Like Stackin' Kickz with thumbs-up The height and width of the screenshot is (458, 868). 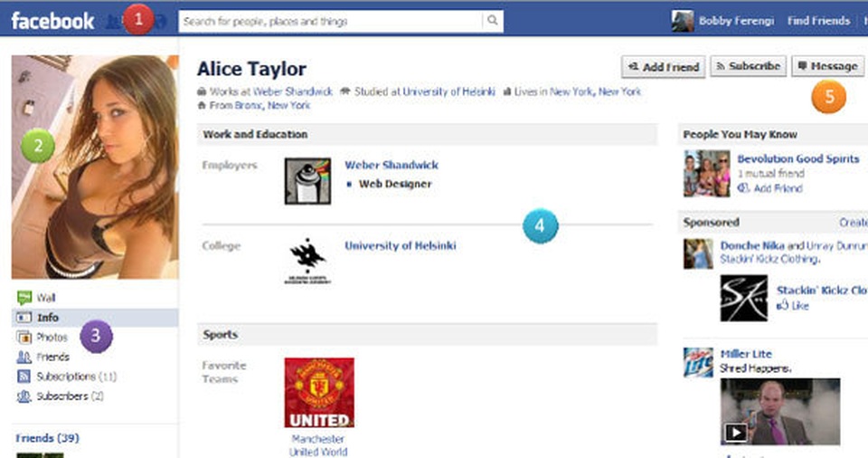(792, 306)
